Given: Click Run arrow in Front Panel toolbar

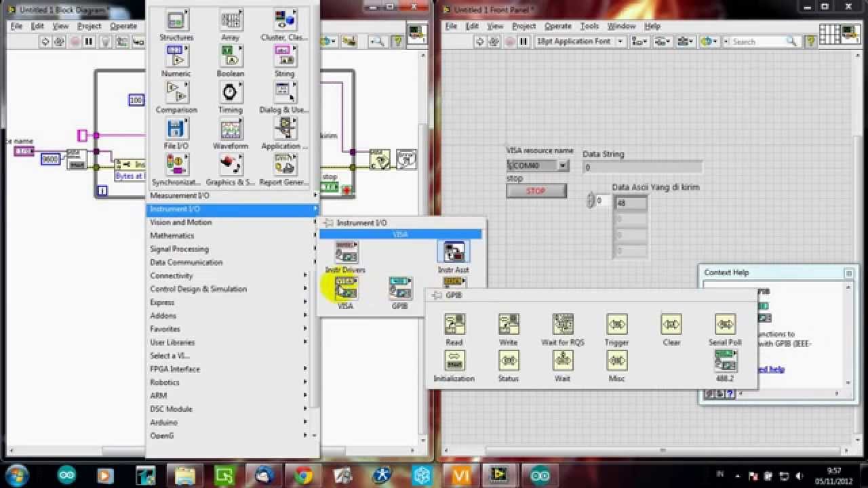Looking at the screenshot, I should pyautogui.click(x=479, y=41).
